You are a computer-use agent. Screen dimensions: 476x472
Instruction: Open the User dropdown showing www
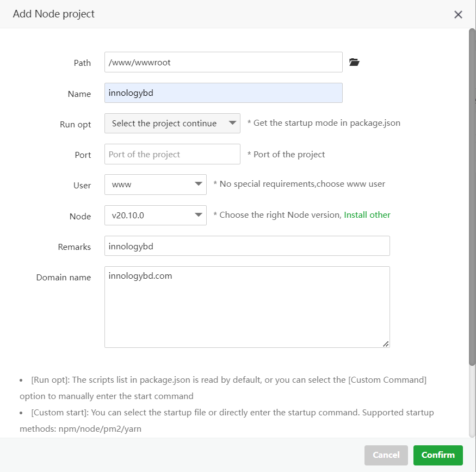pyautogui.click(x=155, y=185)
